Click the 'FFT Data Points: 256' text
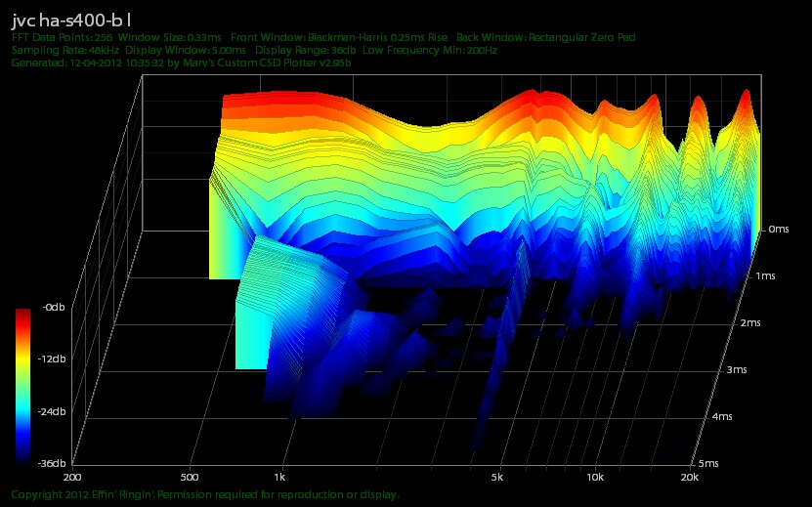The width and height of the screenshot is (812, 507). tap(63, 37)
